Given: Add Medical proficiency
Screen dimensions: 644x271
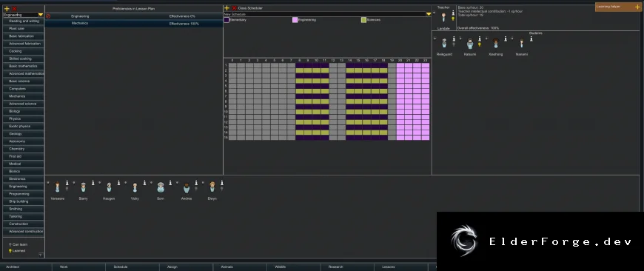Looking at the screenshot, I should (x=24, y=164).
